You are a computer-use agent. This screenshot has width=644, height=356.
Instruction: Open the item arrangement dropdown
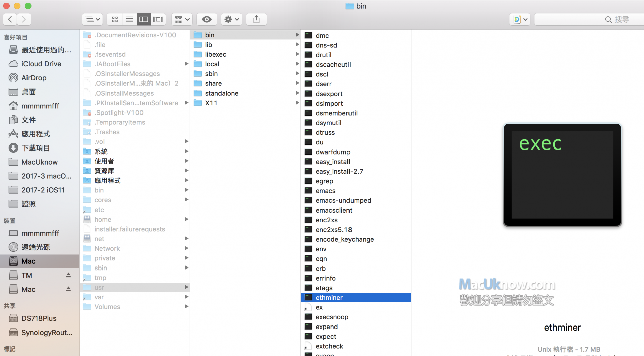[x=182, y=19]
